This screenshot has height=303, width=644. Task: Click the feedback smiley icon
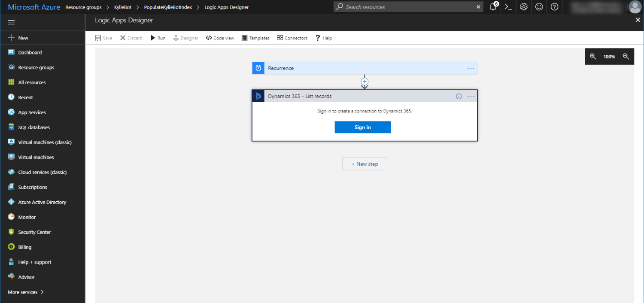(539, 7)
